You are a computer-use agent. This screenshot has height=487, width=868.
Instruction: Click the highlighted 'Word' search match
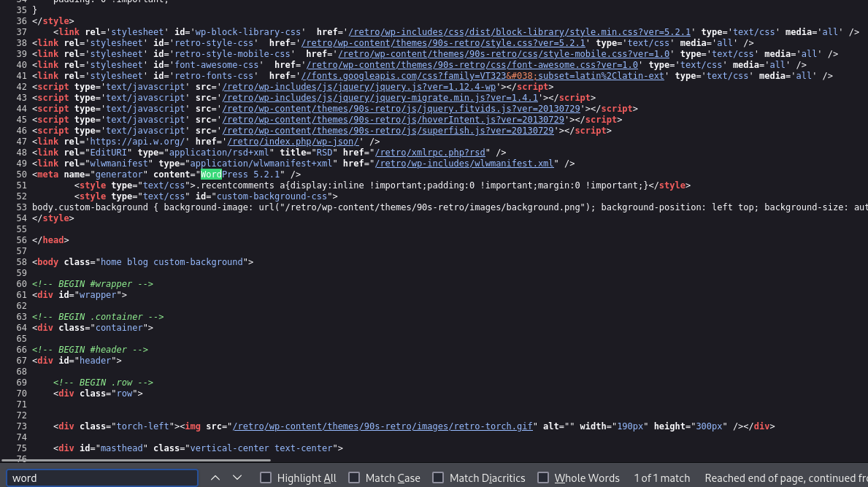coord(211,175)
